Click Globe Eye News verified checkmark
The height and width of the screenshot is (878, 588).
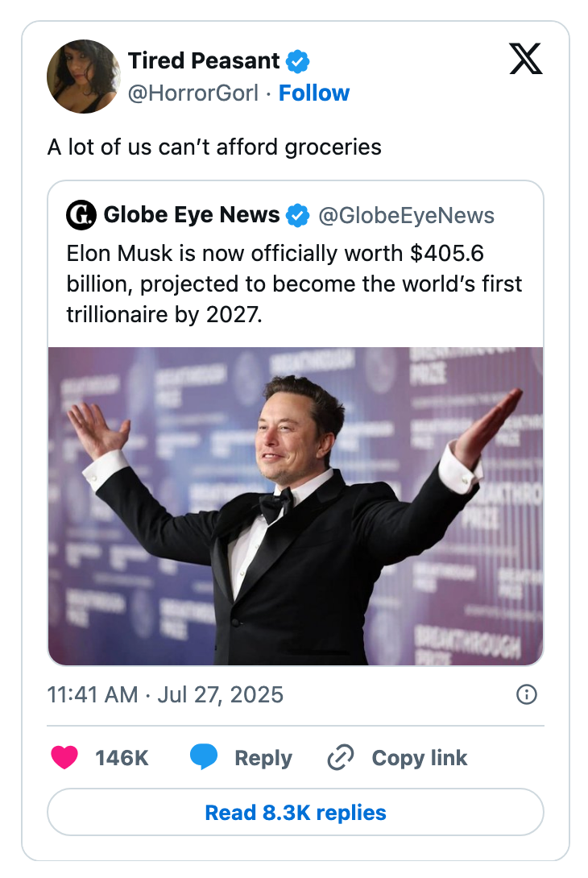click(x=298, y=215)
